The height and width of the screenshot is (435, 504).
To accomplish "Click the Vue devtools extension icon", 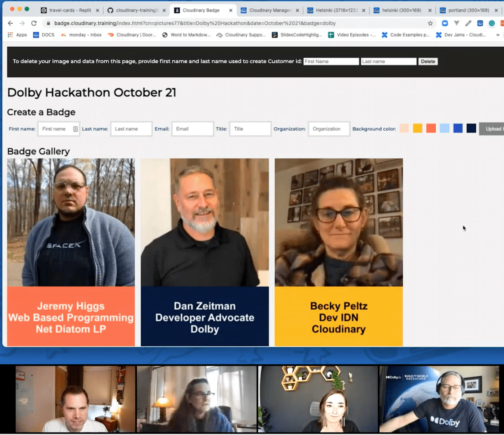I will (x=456, y=23).
